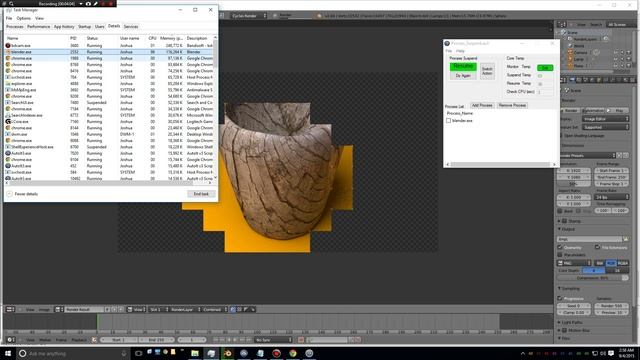Open the Cycles Render engine dropdown
This screenshot has height=360, width=640.
point(249,16)
